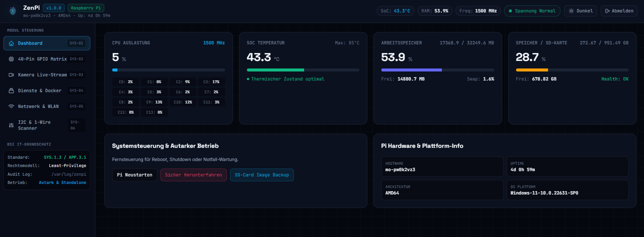Click the sun icon in Dunkel button

tap(571, 11)
